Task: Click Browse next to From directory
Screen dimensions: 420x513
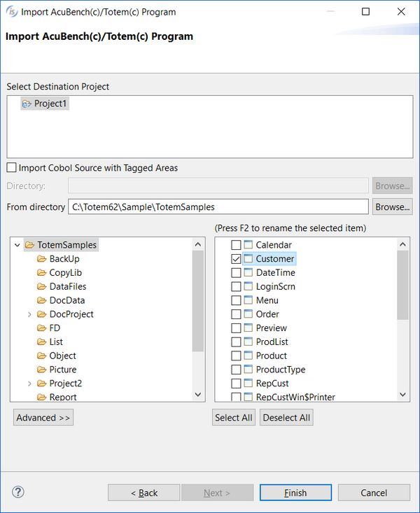Action: point(392,206)
